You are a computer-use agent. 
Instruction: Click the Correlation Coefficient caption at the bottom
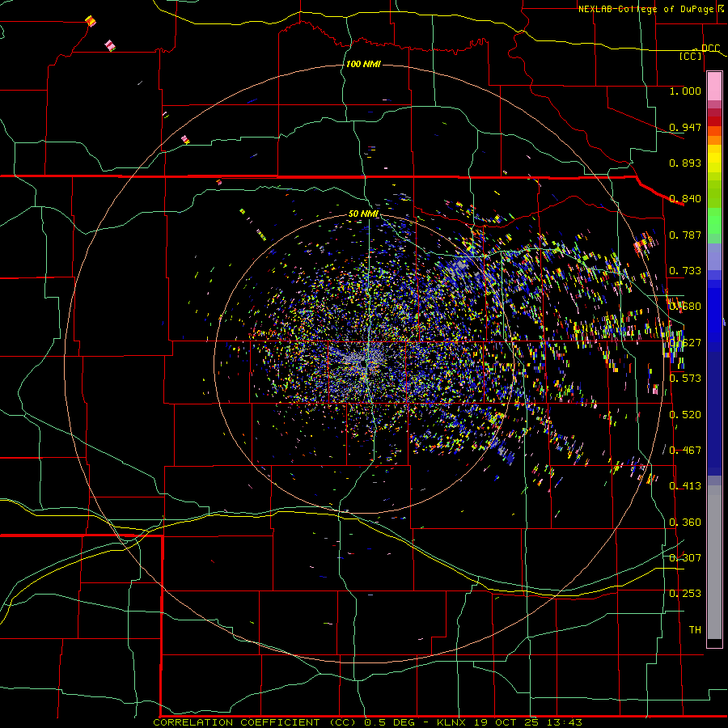click(x=367, y=722)
